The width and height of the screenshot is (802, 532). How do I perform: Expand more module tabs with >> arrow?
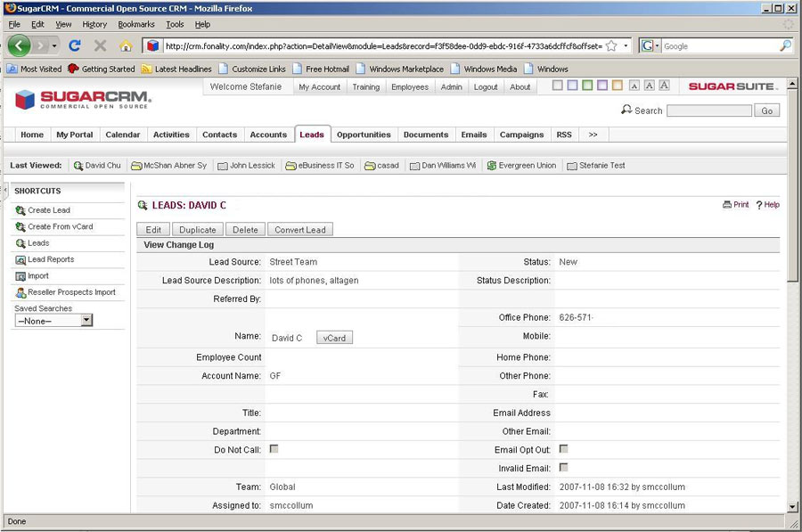coord(593,135)
